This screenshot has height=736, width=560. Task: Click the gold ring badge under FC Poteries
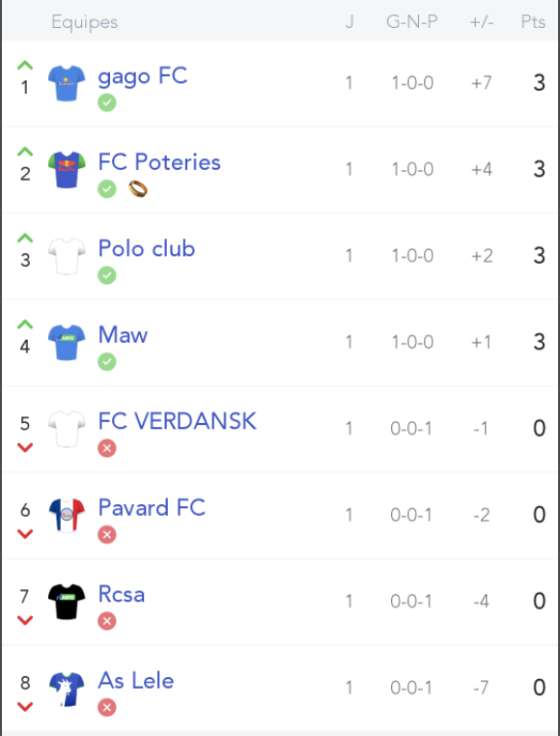tap(138, 189)
